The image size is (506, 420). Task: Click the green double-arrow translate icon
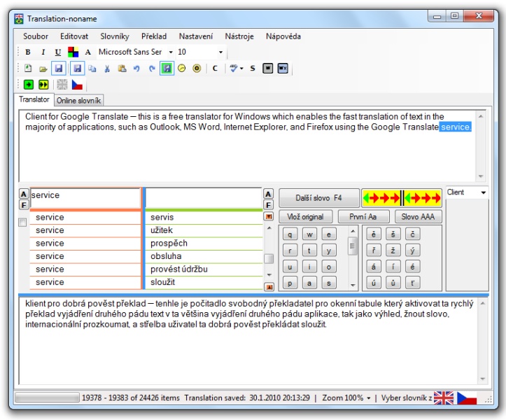point(43,85)
